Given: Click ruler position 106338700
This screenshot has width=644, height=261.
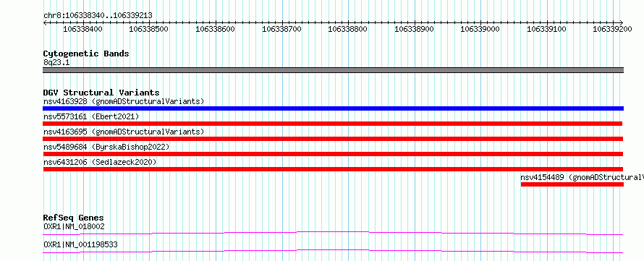Looking at the screenshot, I should click(281, 29).
